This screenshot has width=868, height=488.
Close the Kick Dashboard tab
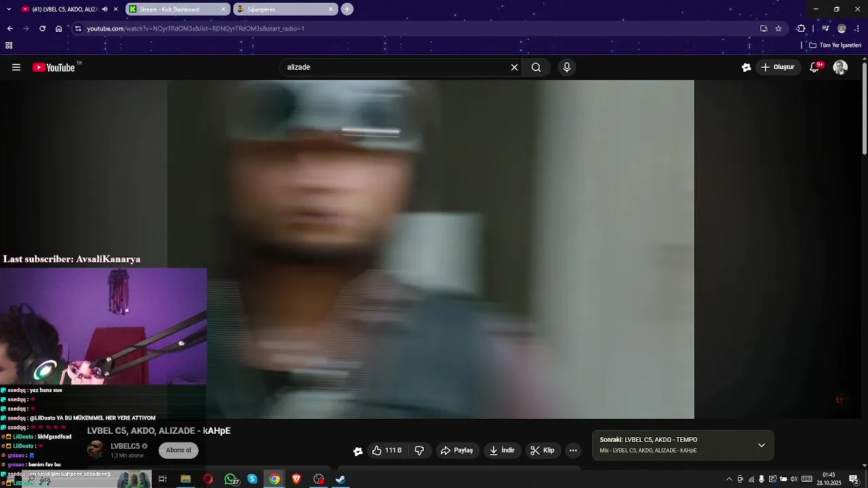point(223,9)
